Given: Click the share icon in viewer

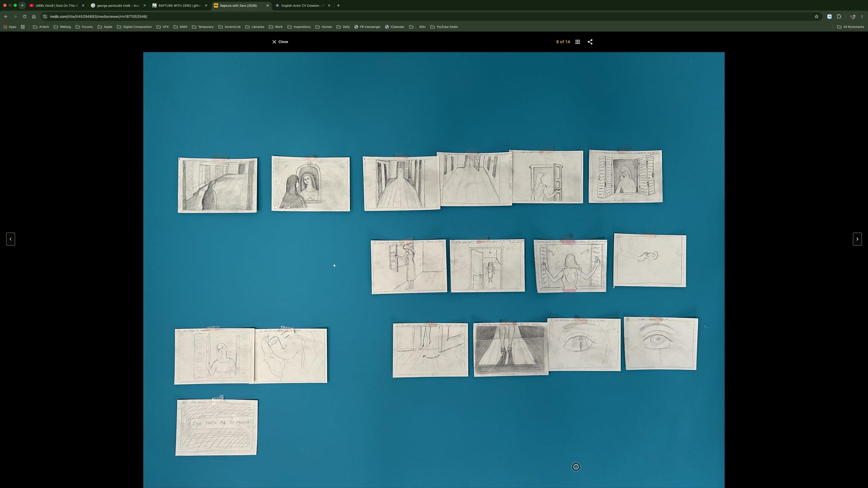Looking at the screenshot, I should 590,42.
